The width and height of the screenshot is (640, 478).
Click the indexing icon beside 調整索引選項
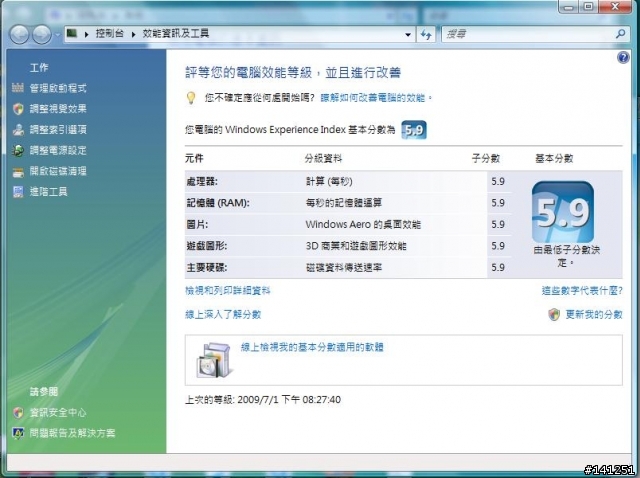(x=18, y=129)
